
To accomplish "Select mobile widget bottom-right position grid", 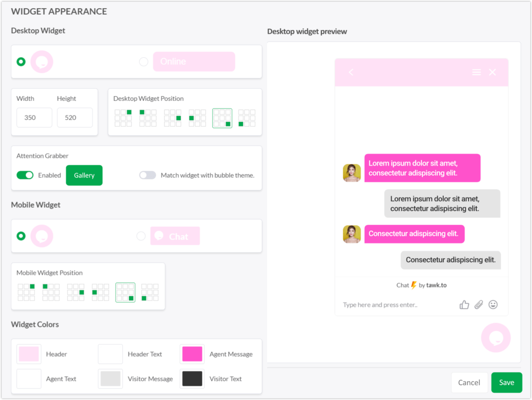I will (x=125, y=292).
